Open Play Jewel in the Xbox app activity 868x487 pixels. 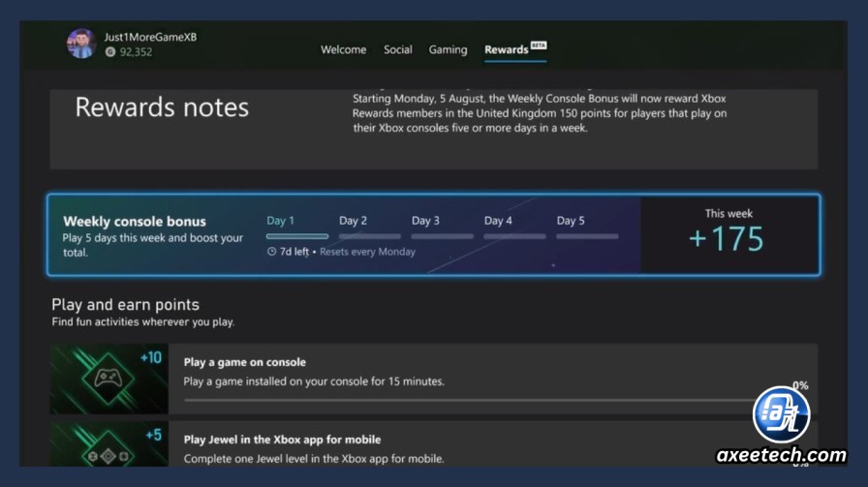[x=433, y=443]
